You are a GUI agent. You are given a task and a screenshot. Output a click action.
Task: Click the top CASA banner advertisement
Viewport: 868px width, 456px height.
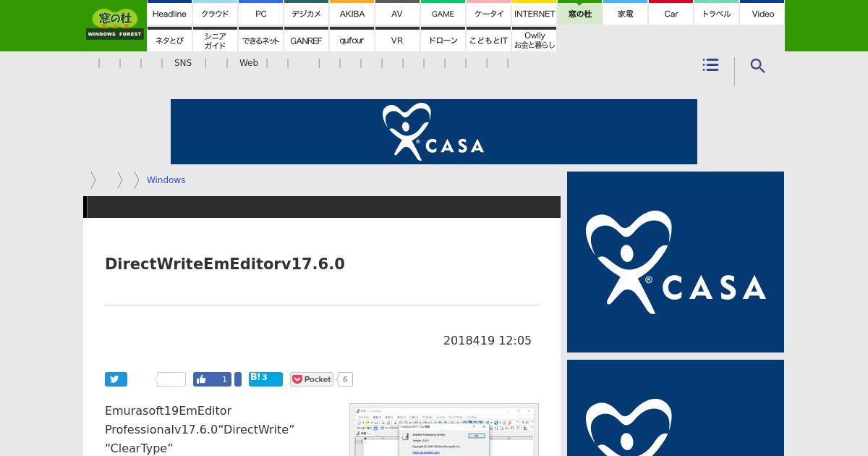[434, 132]
